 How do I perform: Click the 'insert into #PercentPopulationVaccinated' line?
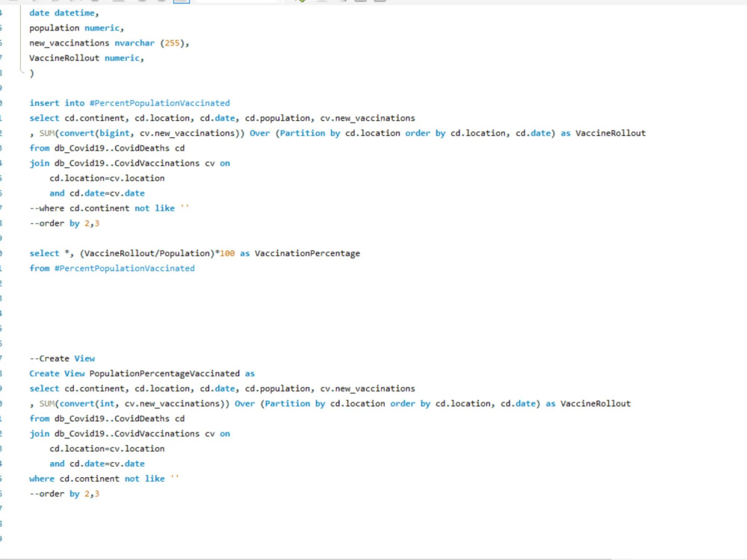pos(129,103)
